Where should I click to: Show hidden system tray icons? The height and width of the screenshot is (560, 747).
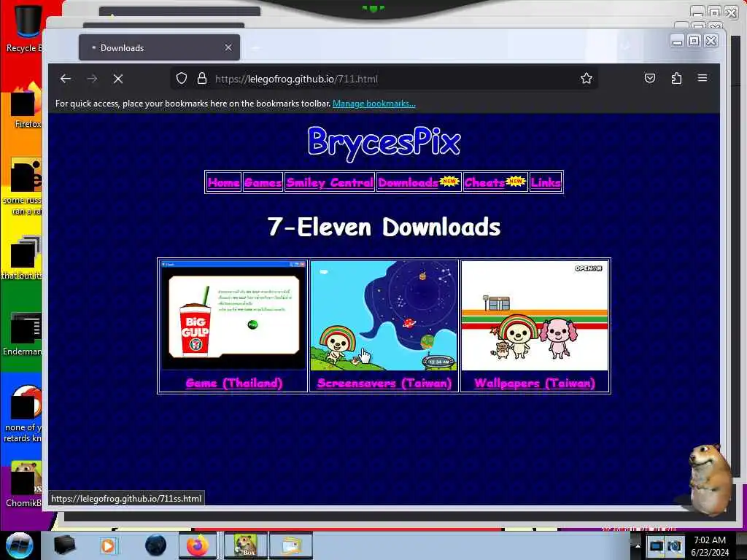[638, 545]
